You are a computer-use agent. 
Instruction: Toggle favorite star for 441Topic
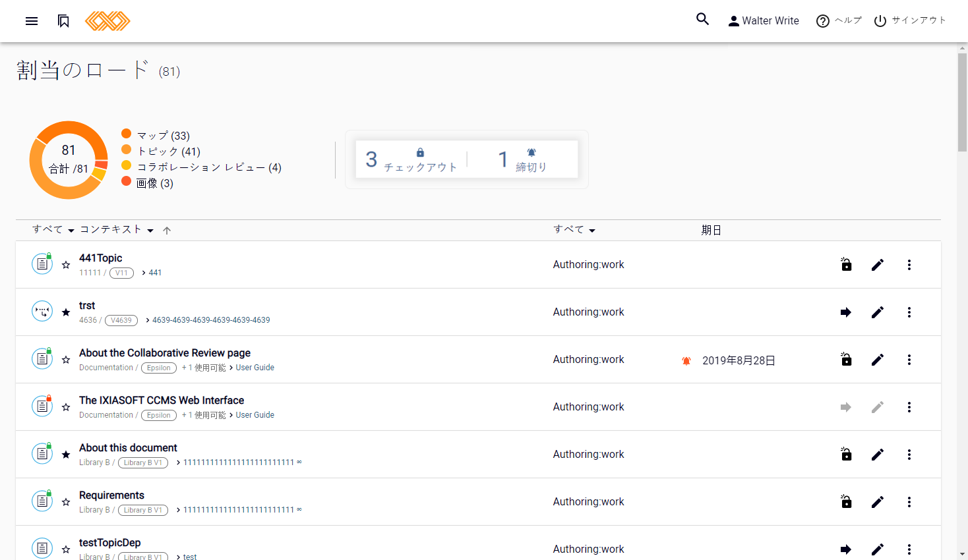pos(66,265)
